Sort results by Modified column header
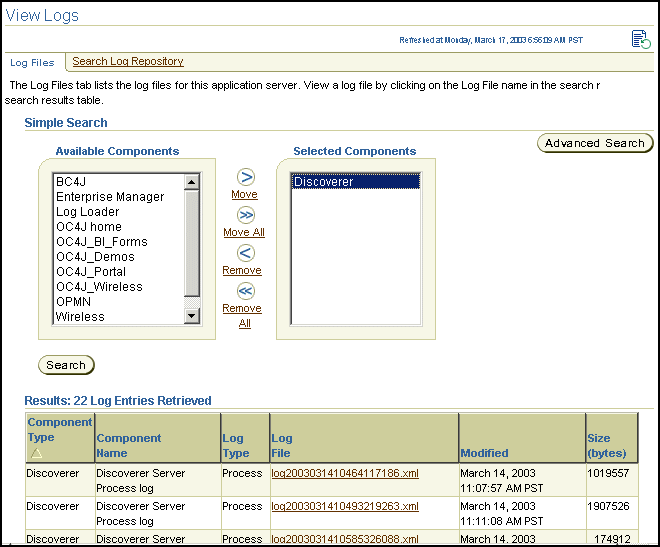Image resolution: width=660 pixels, height=547 pixels. (x=484, y=453)
